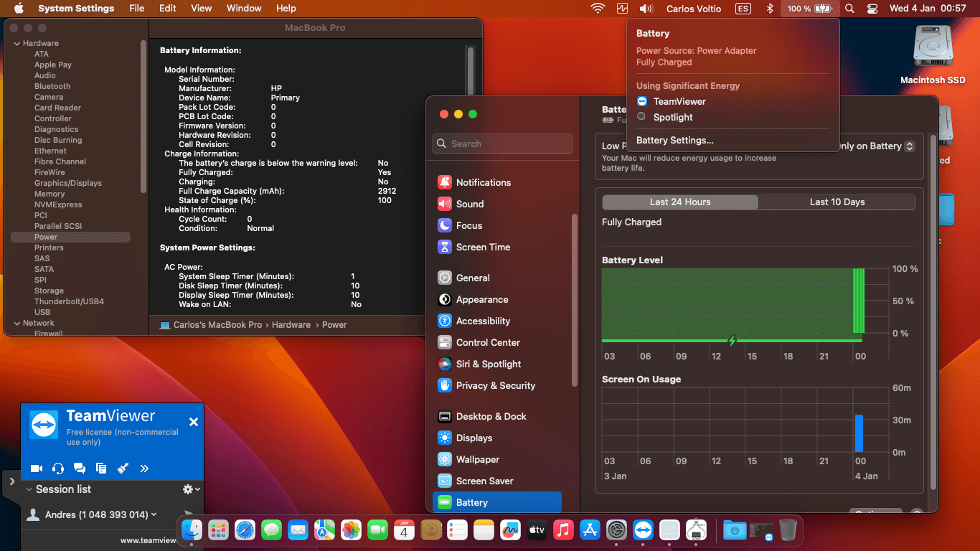The width and height of the screenshot is (980, 551).
Task: Select the Last 24 Hours segment
Action: [x=680, y=202]
